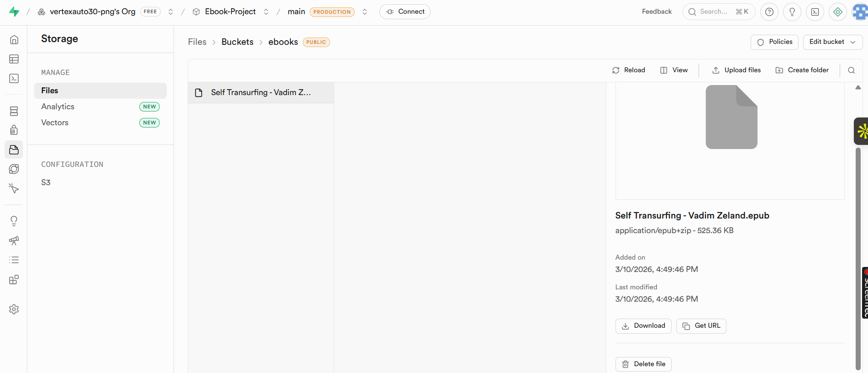Click the Download button
Image resolution: width=868 pixels, height=373 pixels.
tap(643, 326)
